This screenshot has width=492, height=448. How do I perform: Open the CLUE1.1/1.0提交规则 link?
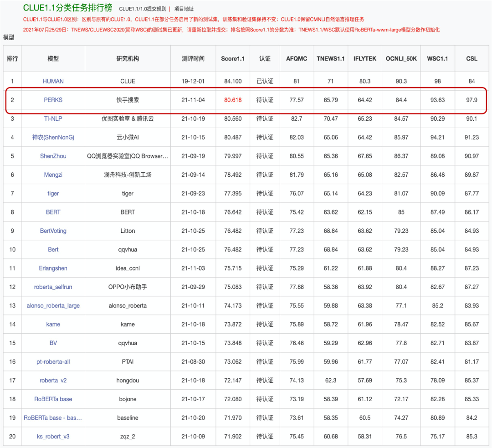click(x=143, y=9)
